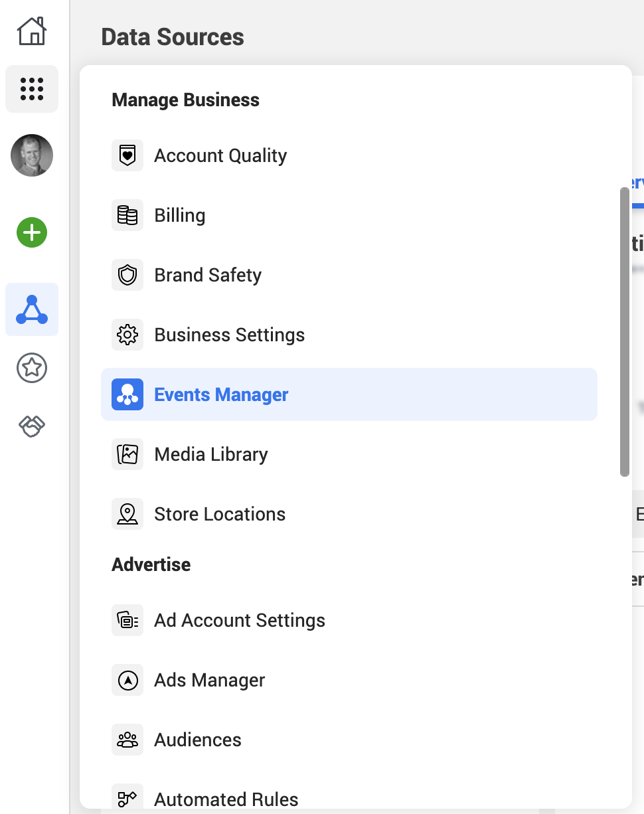The image size is (644, 814).
Task: Open the handshake partners icon
Action: point(32,426)
